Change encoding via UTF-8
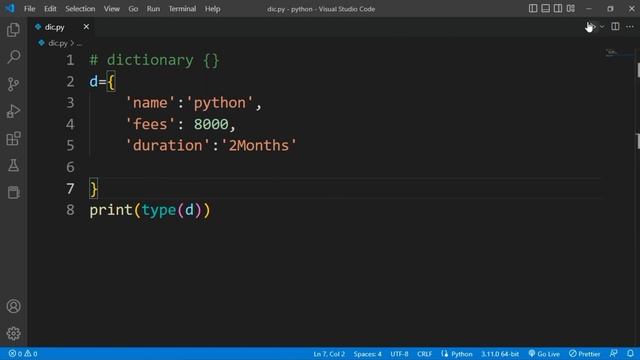This screenshot has height=360, width=640. [x=399, y=354]
